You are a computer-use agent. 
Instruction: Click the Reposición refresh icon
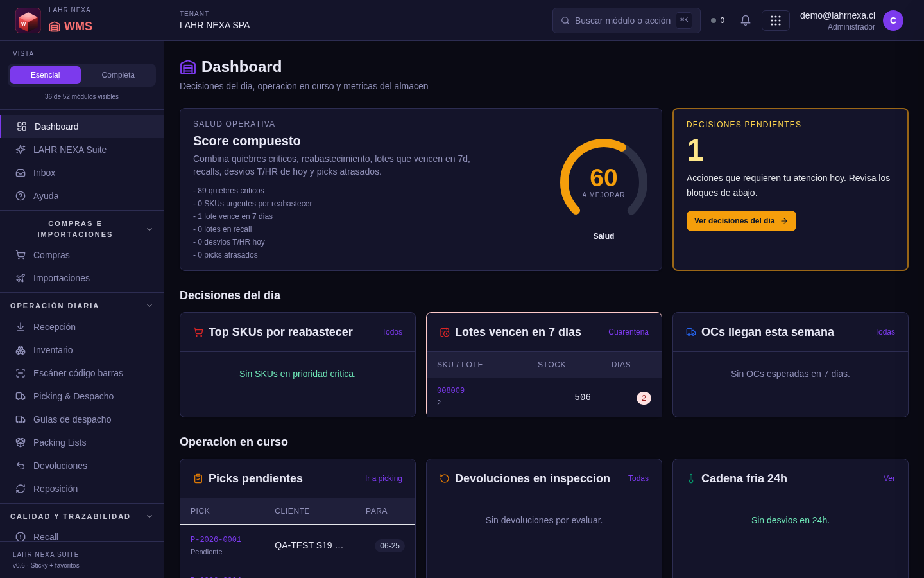pos(21,489)
